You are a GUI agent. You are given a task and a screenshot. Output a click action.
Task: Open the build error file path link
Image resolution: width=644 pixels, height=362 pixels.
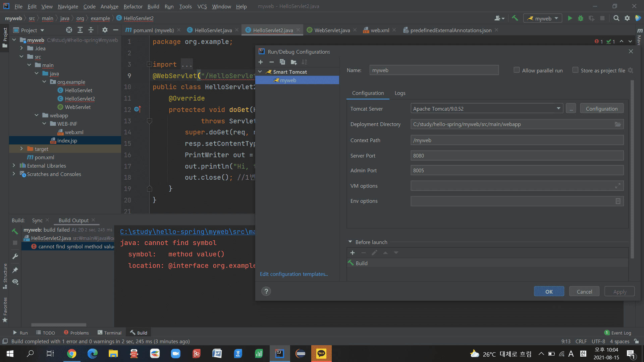click(187, 232)
